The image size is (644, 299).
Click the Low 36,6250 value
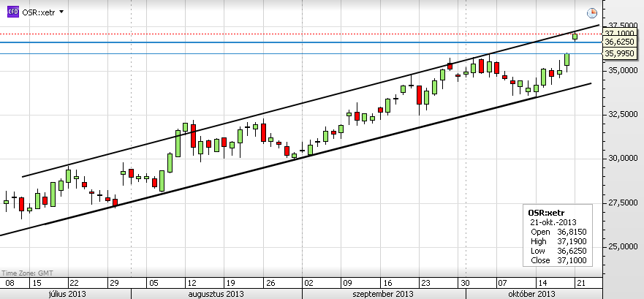pos(572,251)
